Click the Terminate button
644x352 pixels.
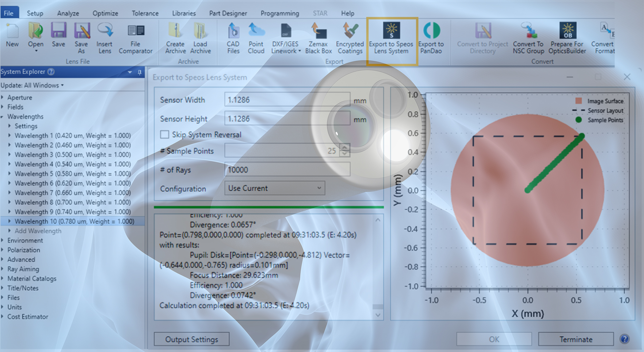pyautogui.click(x=576, y=339)
